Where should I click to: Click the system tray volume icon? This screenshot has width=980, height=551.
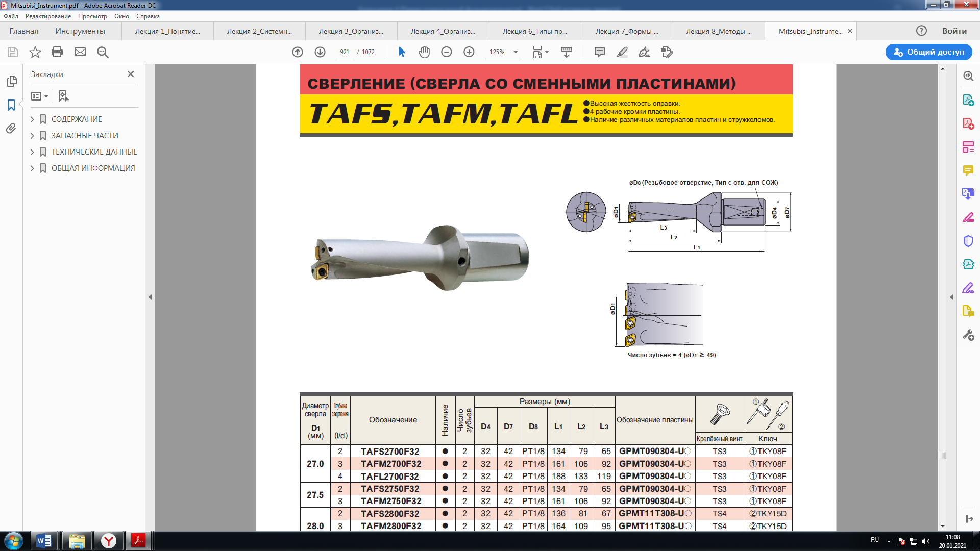click(x=926, y=541)
